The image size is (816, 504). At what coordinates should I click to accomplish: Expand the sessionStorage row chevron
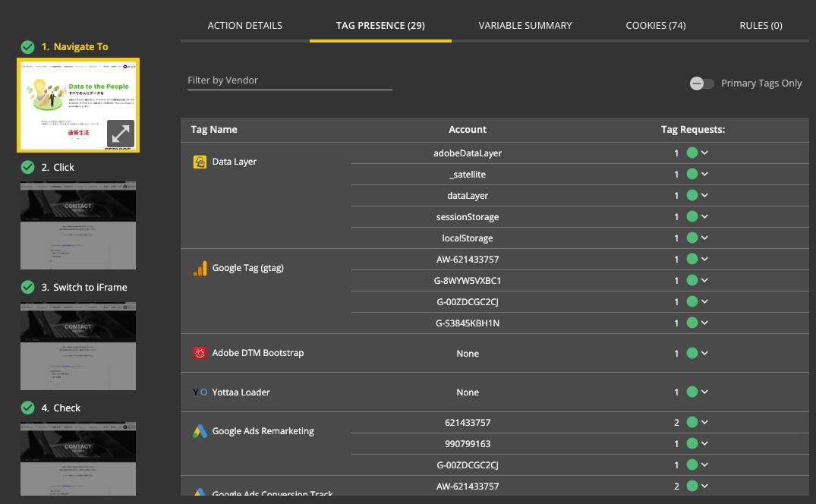(x=704, y=216)
